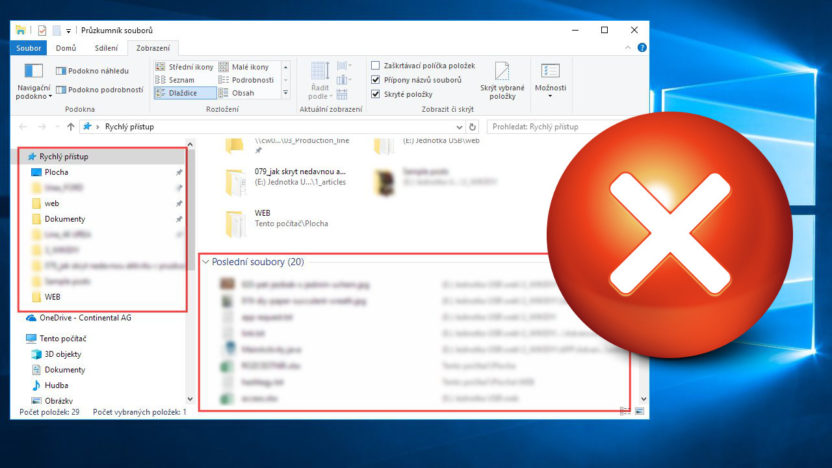Select Dlaždice tiles layout
This screenshot has height=468, width=832.
185,93
